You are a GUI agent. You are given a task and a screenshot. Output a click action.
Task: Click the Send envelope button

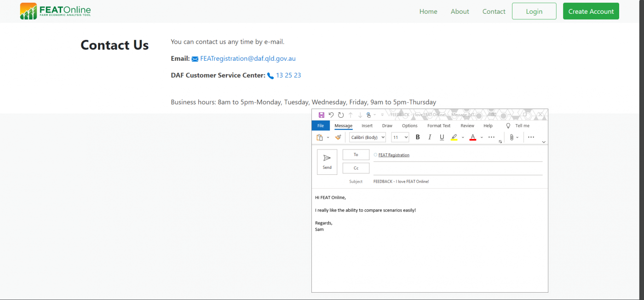tap(327, 162)
